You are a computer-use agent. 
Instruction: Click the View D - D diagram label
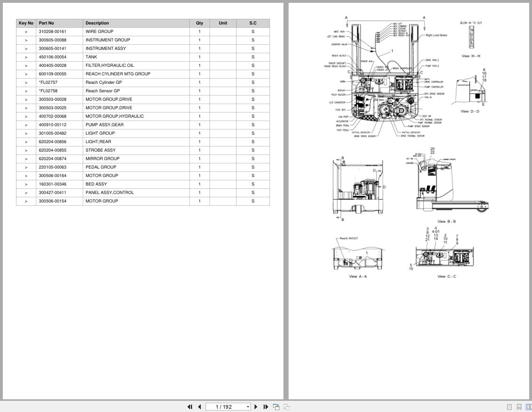coord(470,111)
